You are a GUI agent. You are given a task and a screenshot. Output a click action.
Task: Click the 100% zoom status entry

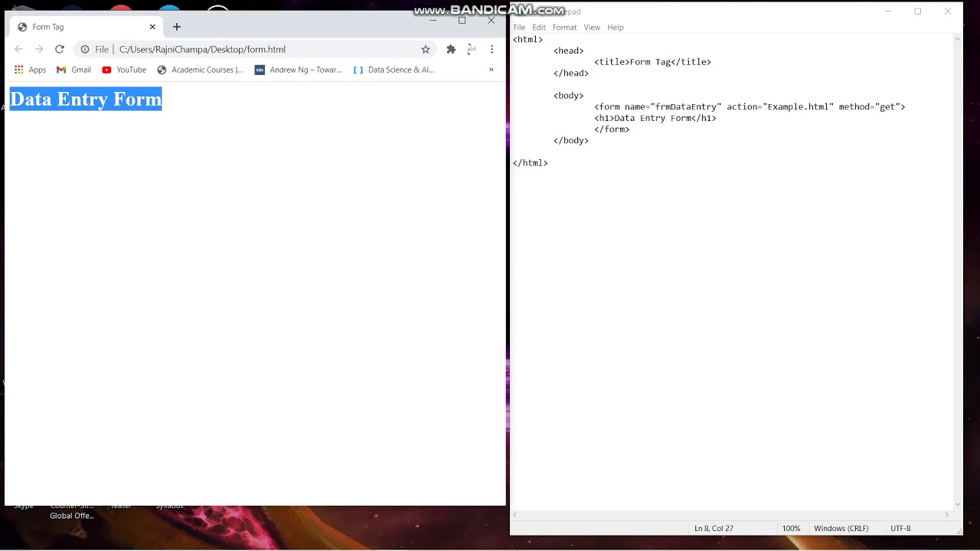pos(792,529)
